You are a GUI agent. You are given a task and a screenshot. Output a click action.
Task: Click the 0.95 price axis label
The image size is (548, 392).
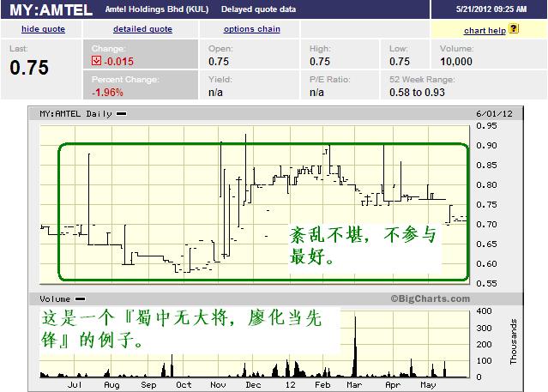pos(486,126)
